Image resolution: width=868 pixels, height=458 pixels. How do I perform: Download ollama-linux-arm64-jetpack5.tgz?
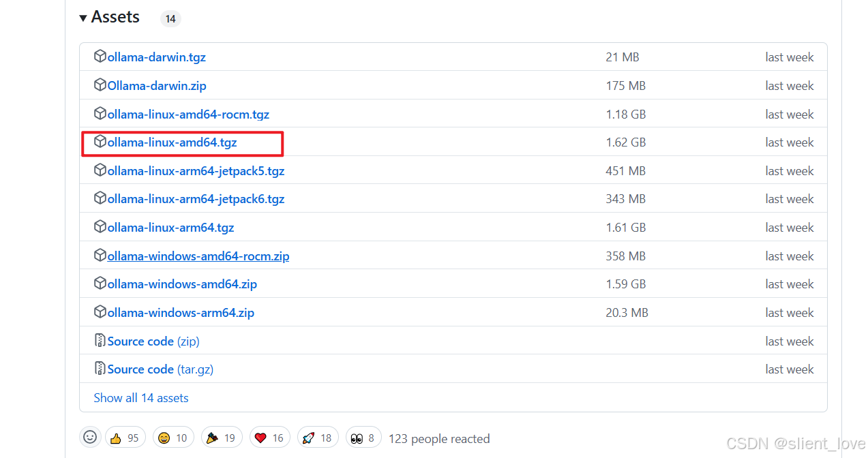[x=196, y=171]
